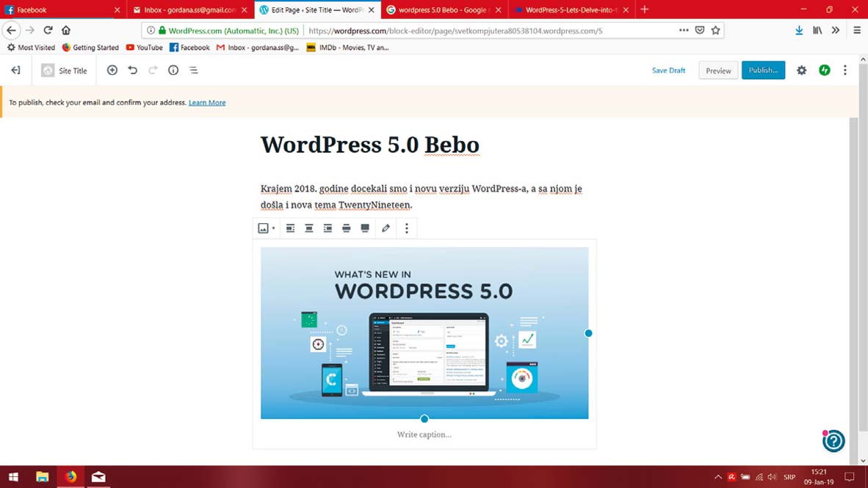Click the intro paragraph text block

(x=422, y=197)
